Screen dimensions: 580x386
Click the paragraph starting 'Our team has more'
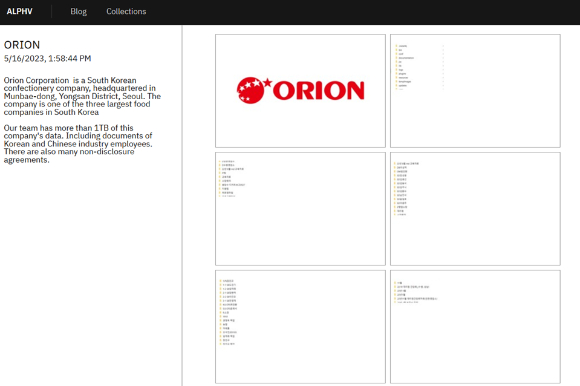[x=78, y=144]
